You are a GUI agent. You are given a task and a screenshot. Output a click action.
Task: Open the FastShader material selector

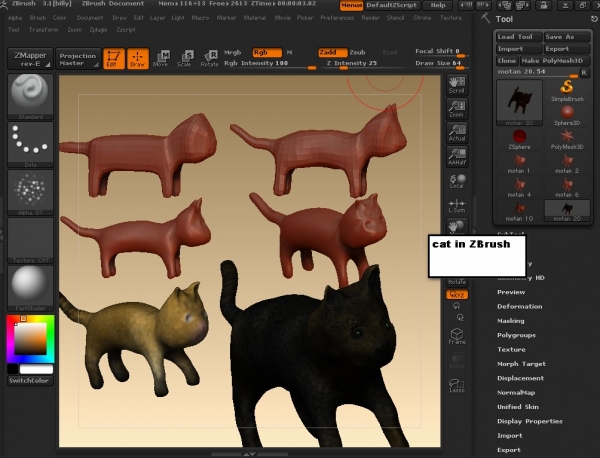click(30, 288)
